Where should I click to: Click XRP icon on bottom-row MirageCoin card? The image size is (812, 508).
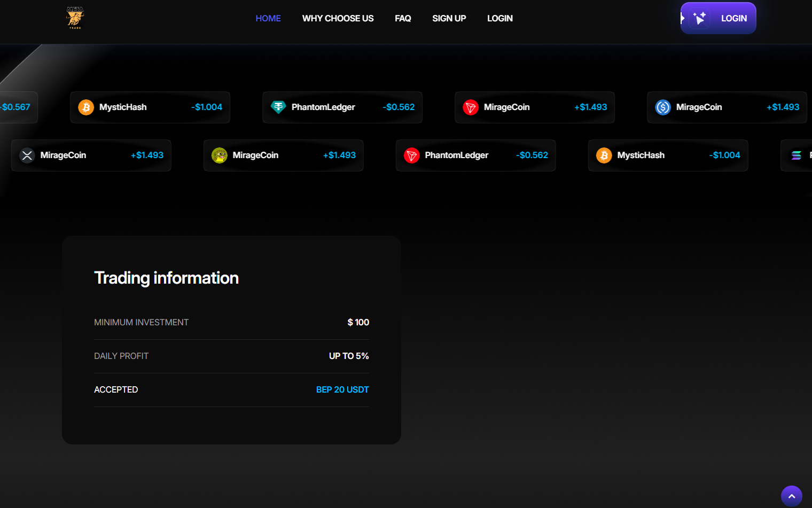(27, 155)
